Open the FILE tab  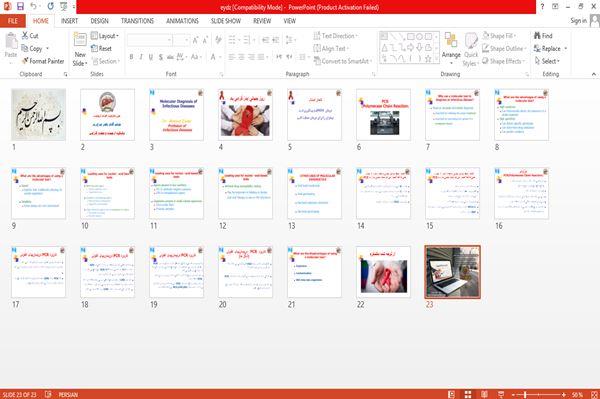[x=13, y=21]
